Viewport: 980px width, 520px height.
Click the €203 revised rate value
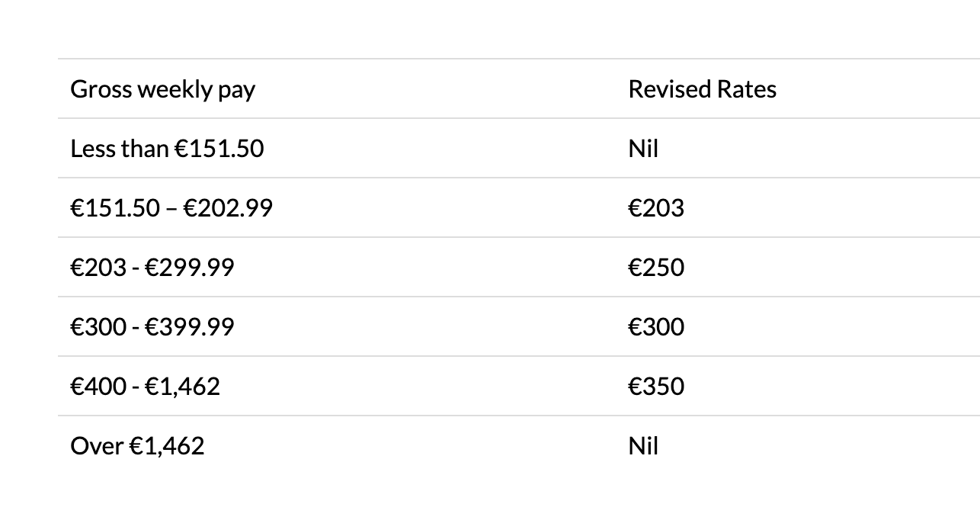click(x=656, y=207)
